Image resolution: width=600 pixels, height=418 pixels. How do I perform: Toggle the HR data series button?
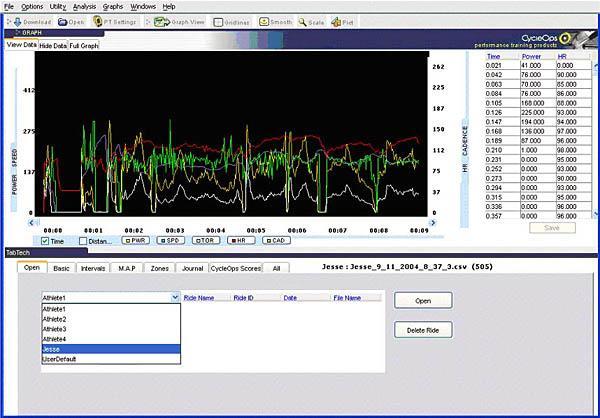[242, 241]
